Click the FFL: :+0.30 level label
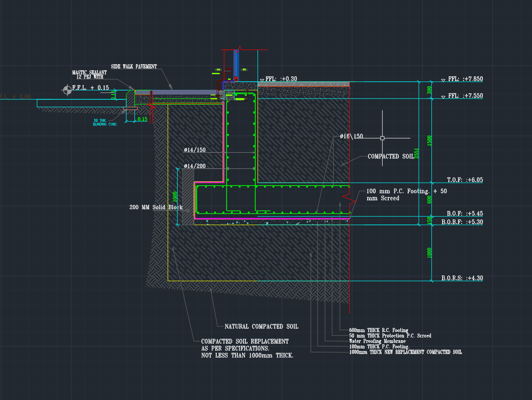The height and width of the screenshot is (400, 532). pos(281,79)
